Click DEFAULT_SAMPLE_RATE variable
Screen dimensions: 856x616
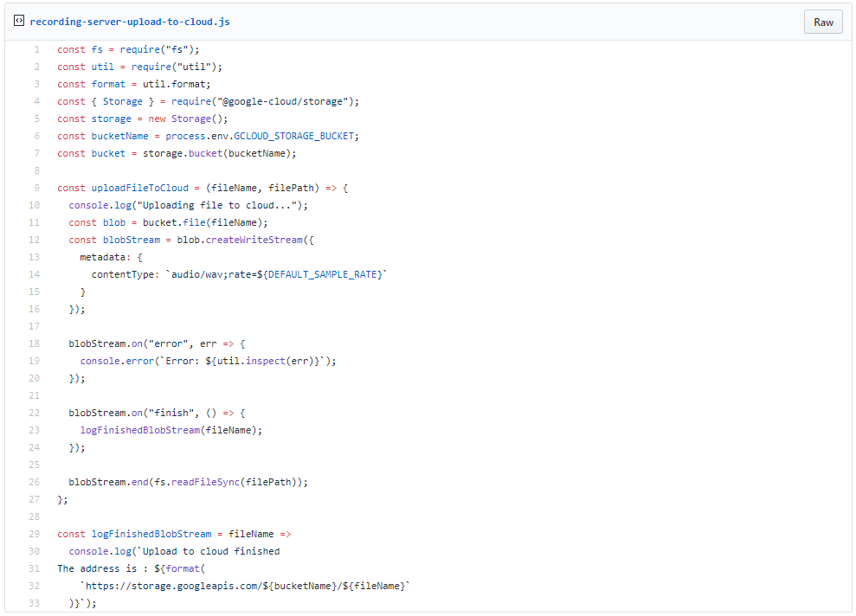322,274
